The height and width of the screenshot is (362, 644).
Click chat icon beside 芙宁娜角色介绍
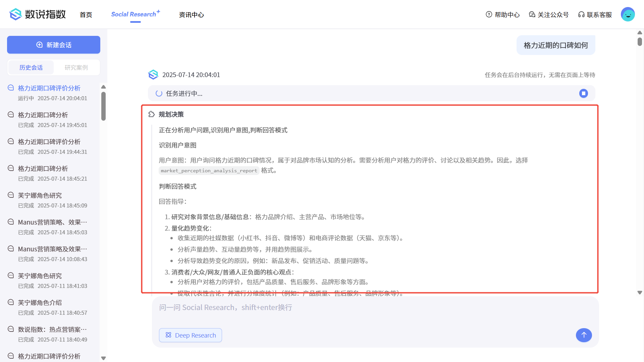(11, 302)
